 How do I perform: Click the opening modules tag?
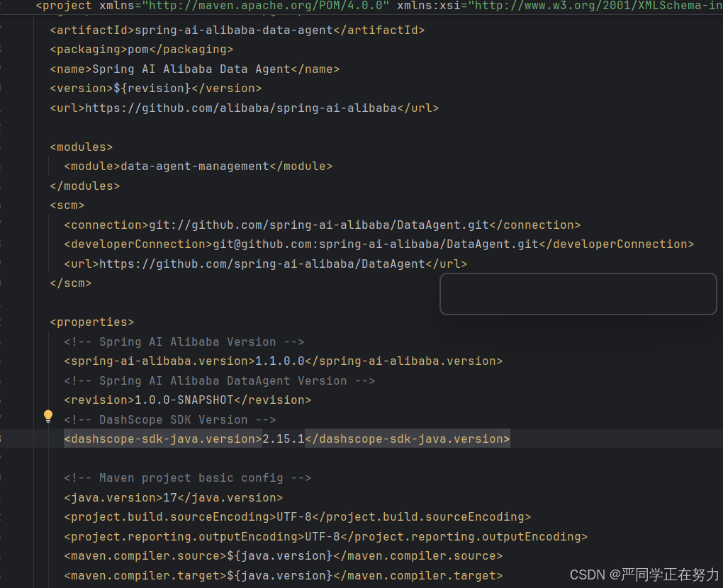tap(81, 147)
